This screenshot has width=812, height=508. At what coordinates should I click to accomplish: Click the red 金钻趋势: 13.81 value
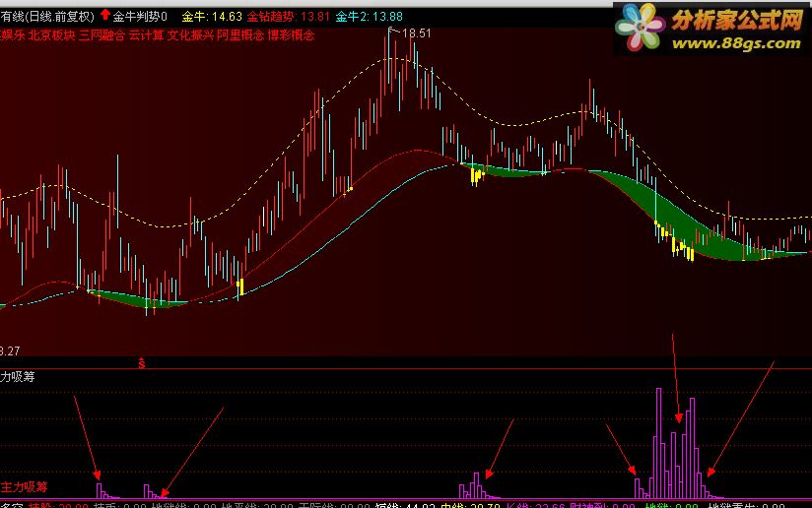coord(288,17)
